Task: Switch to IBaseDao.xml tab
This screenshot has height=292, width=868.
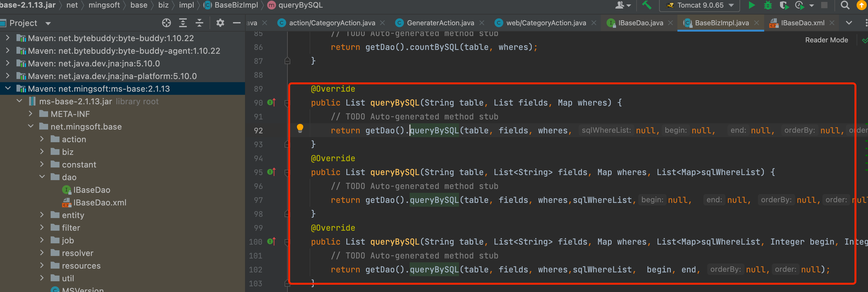Action: [802, 23]
